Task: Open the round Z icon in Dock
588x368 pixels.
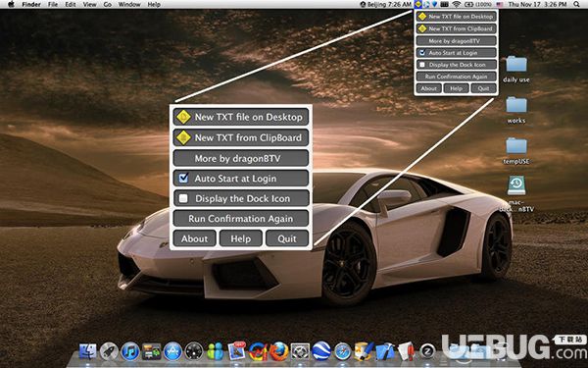Action: click(427, 351)
